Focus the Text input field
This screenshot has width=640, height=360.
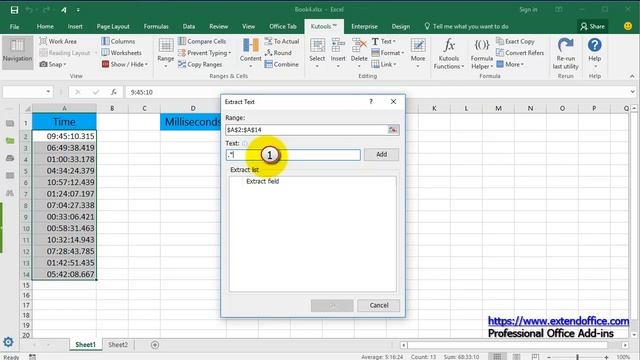[x=293, y=155]
